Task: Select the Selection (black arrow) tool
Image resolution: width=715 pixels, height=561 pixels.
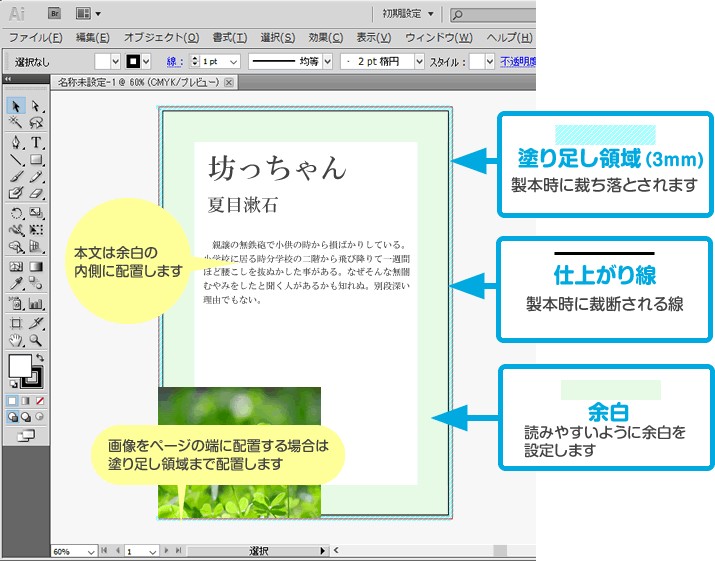Action: click(16, 106)
